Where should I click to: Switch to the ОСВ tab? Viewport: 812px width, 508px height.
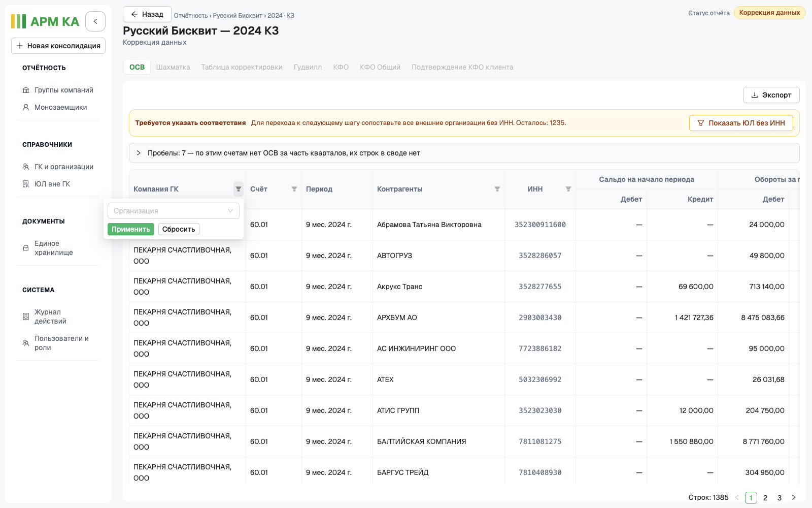point(137,67)
